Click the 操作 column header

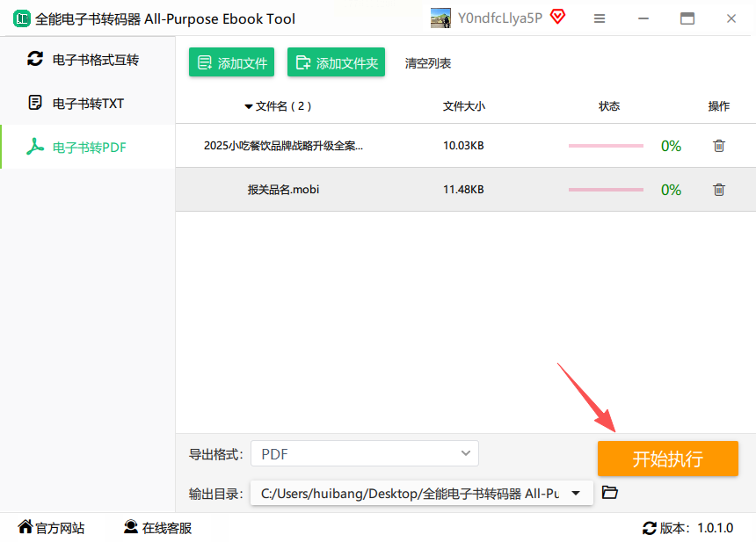click(718, 106)
